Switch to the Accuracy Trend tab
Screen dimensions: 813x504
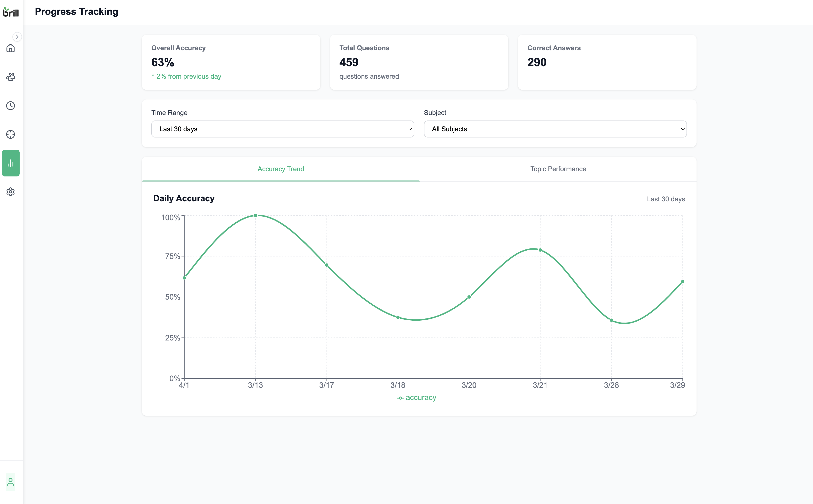281,169
